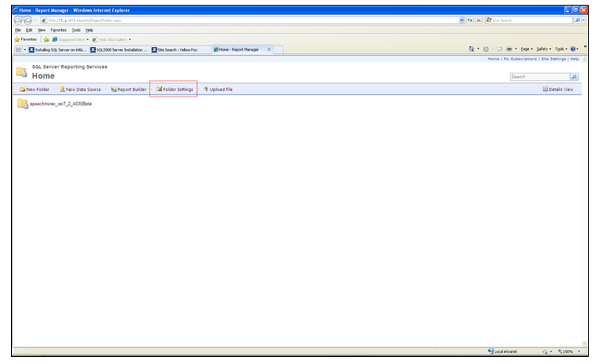Open the File menu
Screen dimensions: 599x364
18,30
